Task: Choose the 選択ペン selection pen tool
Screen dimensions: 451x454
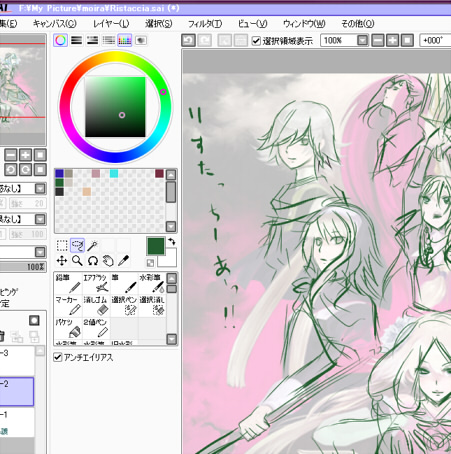Action: pos(124,306)
